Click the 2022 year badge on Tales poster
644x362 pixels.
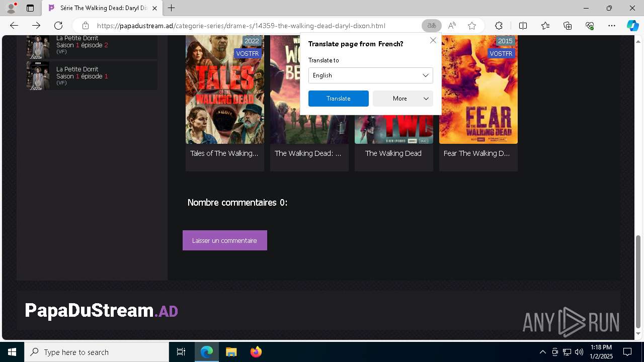tap(252, 41)
